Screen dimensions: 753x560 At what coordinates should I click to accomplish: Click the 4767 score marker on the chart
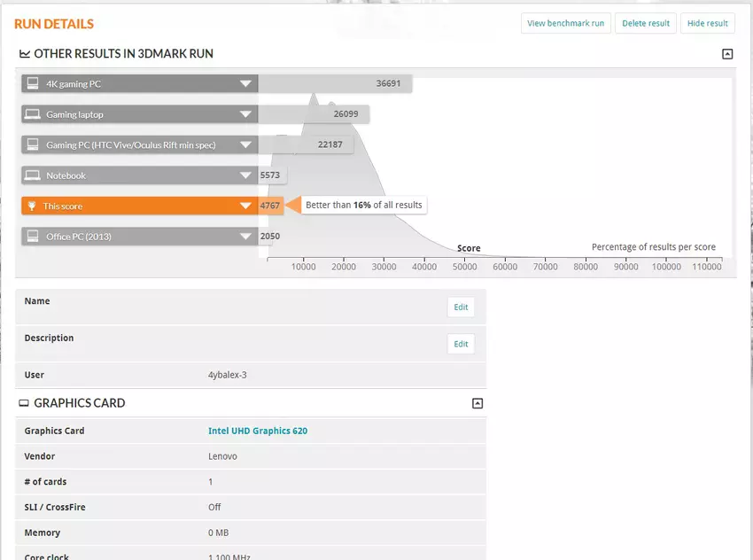pyautogui.click(x=270, y=206)
